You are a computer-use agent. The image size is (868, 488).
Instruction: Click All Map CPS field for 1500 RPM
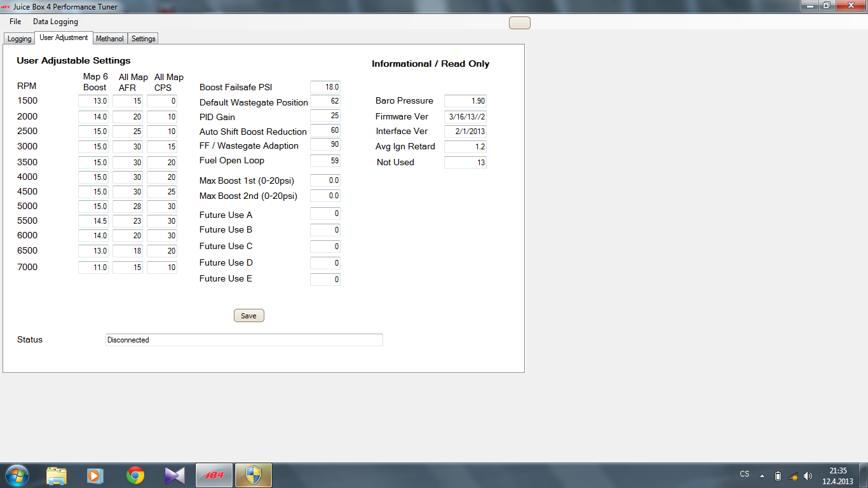(x=162, y=101)
